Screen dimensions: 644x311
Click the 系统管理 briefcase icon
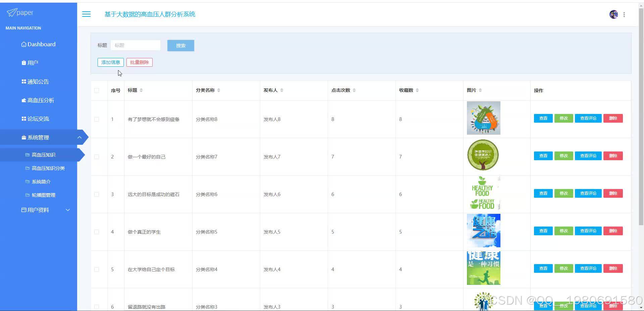23,137
